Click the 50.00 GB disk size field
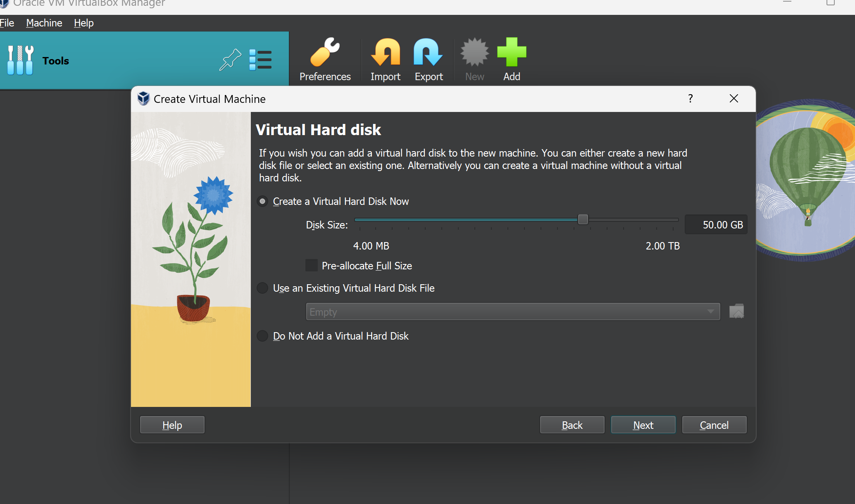Image resolution: width=855 pixels, height=504 pixels. tap(716, 225)
